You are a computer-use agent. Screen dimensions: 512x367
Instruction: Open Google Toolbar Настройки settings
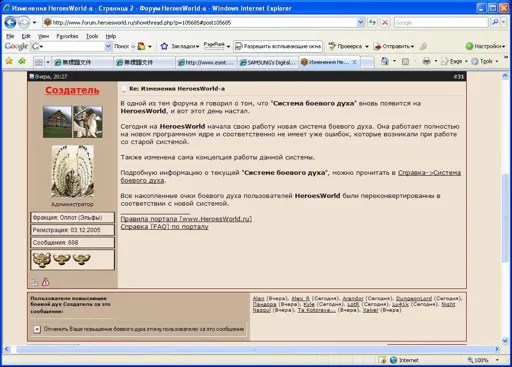pyautogui.click(x=486, y=46)
